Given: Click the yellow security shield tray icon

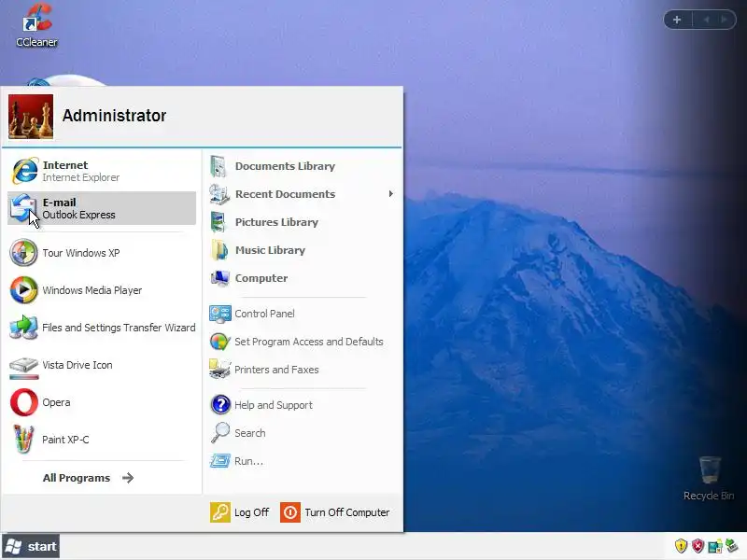Looking at the screenshot, I should pos(682,546).
